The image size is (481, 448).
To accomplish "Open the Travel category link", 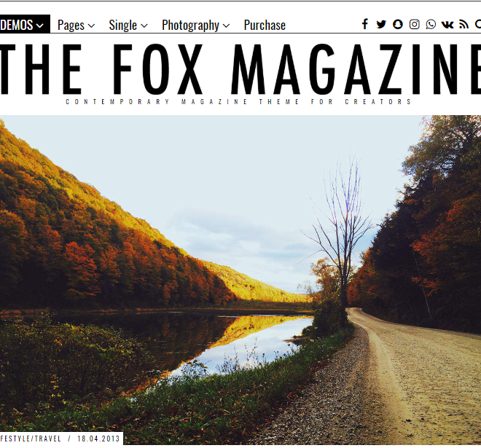I will pyautogui.click(x=48, y=439).
